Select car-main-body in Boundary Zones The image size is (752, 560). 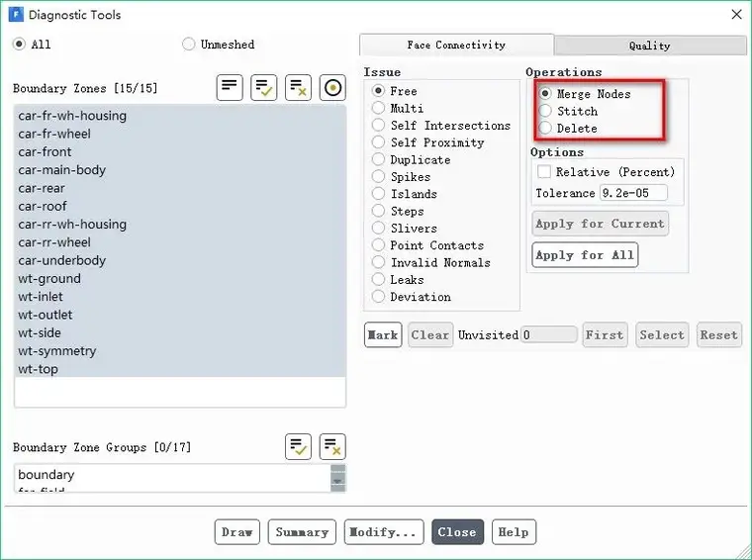180,170
